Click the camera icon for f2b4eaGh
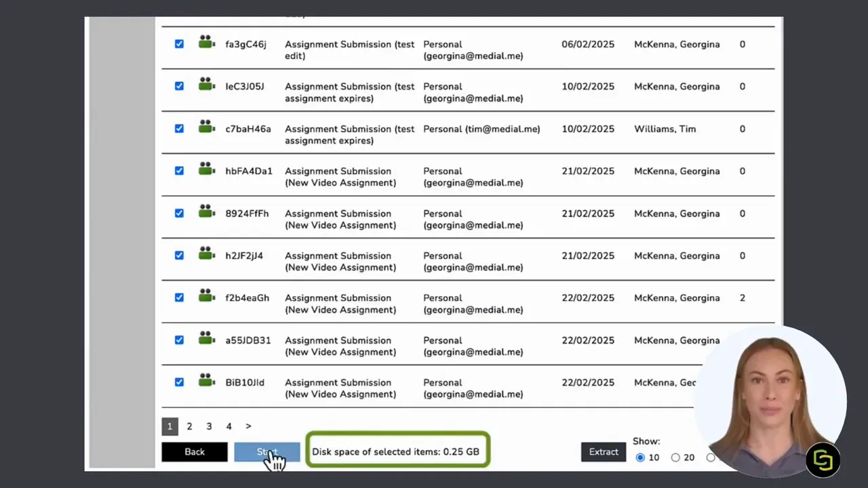 (x=207, y=296)
